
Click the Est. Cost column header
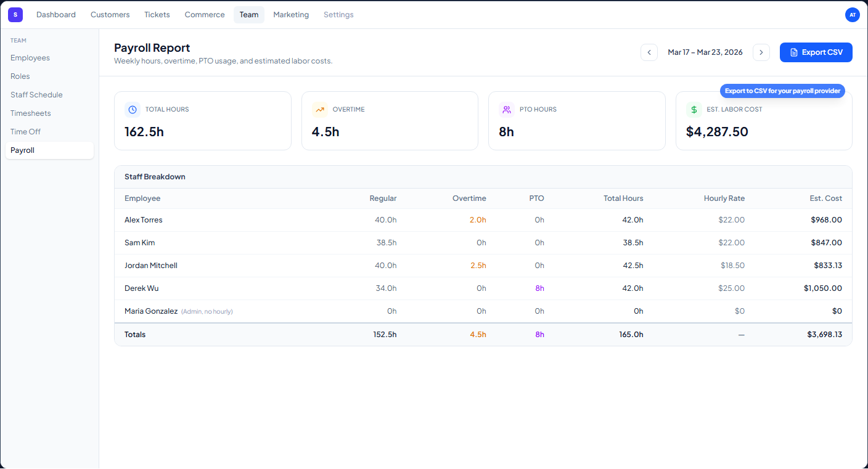pyautogui.click(x=825, y=198)
